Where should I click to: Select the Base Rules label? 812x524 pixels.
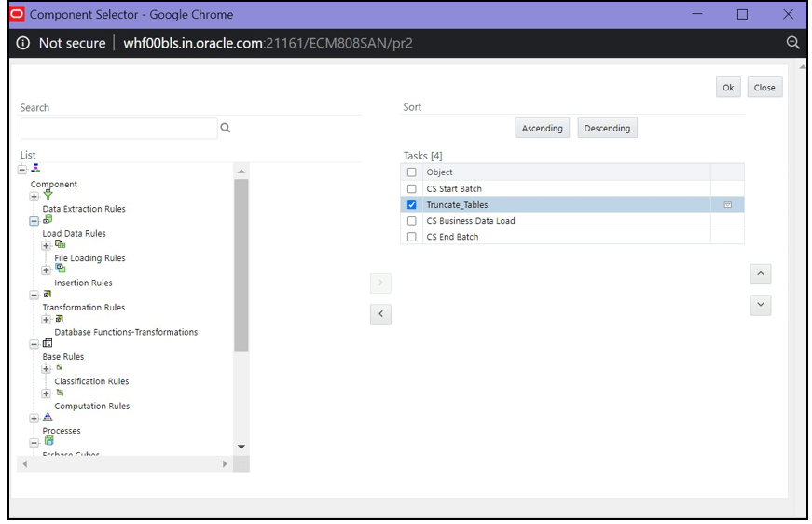pos(63,357)
